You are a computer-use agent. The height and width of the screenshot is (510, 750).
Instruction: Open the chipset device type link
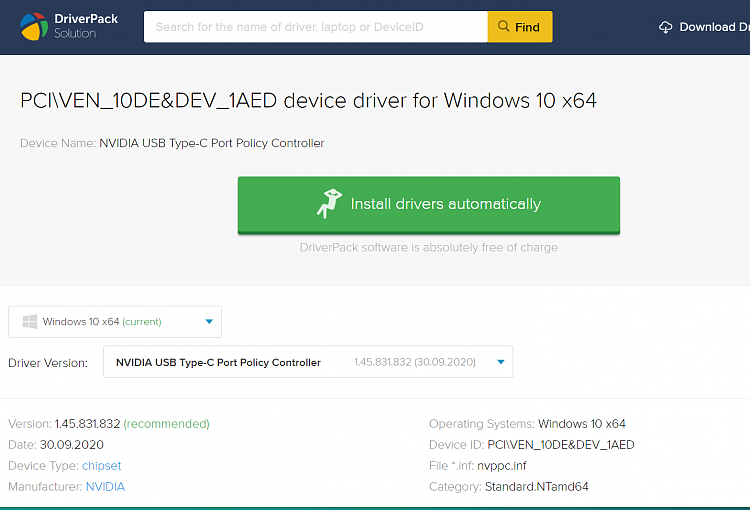101,466
